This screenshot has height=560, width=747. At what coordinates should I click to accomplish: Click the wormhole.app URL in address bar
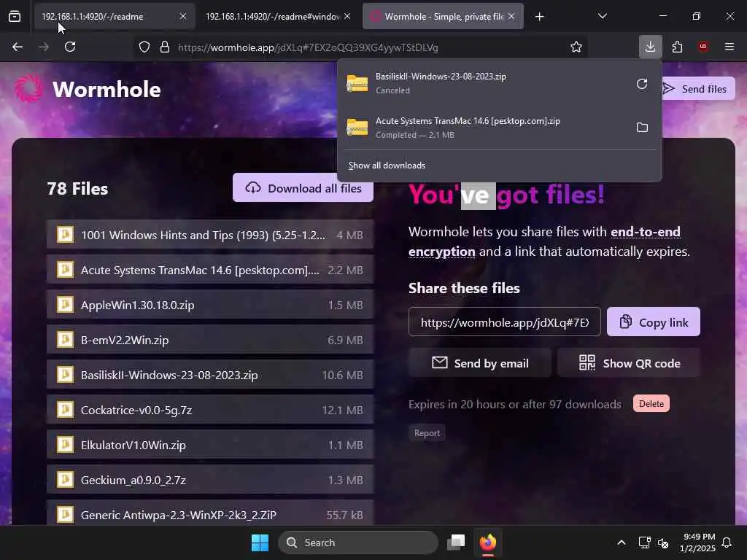[308, 47]
